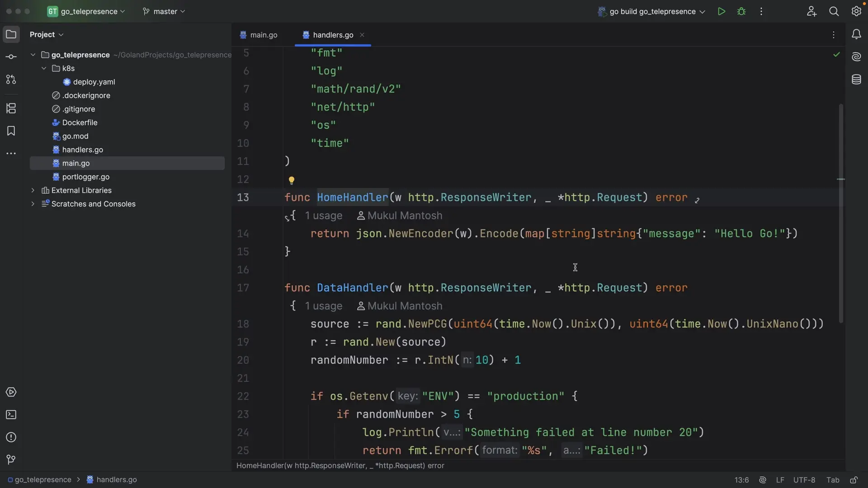
Task: Open go.mod file
Action: pos(75,136)
